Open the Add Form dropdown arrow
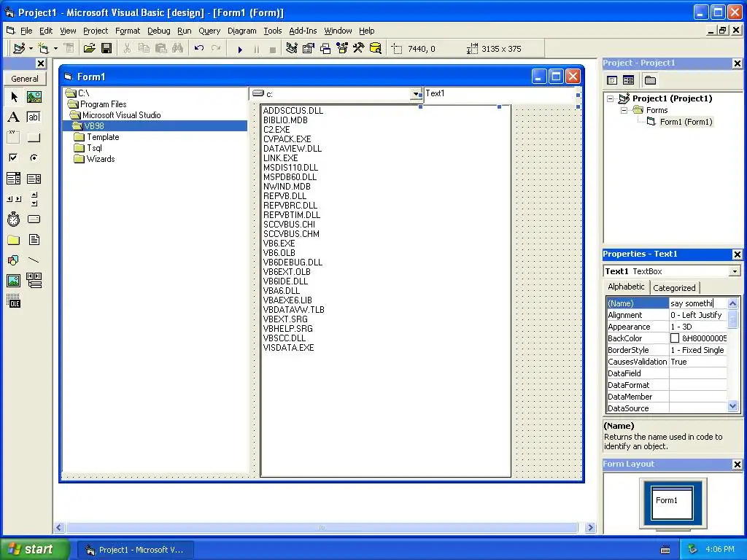 (55, 49)
